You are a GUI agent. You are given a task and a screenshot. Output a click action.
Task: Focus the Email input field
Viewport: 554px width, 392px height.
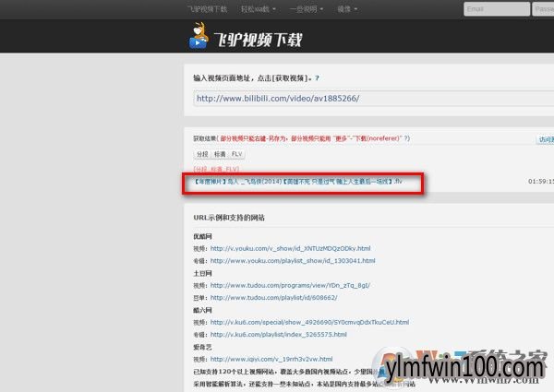[497, 9]
